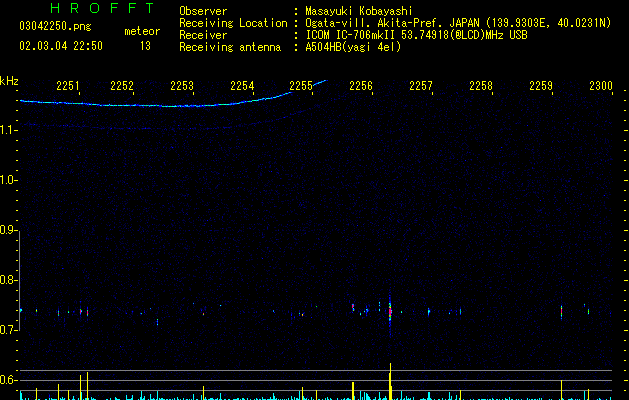This screenshot has height=400, width=629.
Task: Click the meteor count label
Action: click(x=142, y=31)
